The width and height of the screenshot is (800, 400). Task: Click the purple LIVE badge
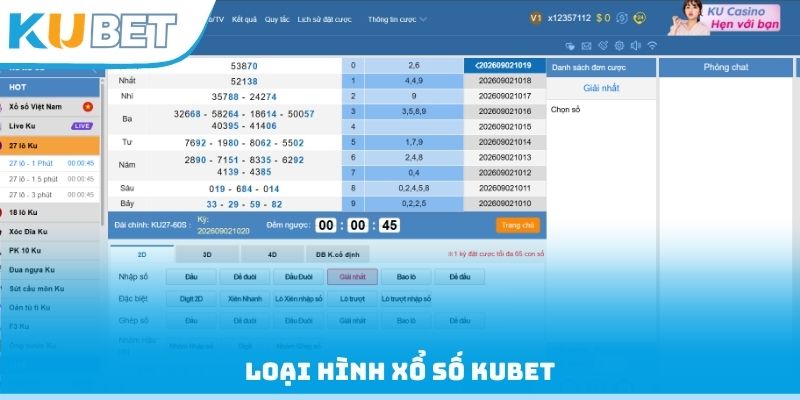click(82, 126)
